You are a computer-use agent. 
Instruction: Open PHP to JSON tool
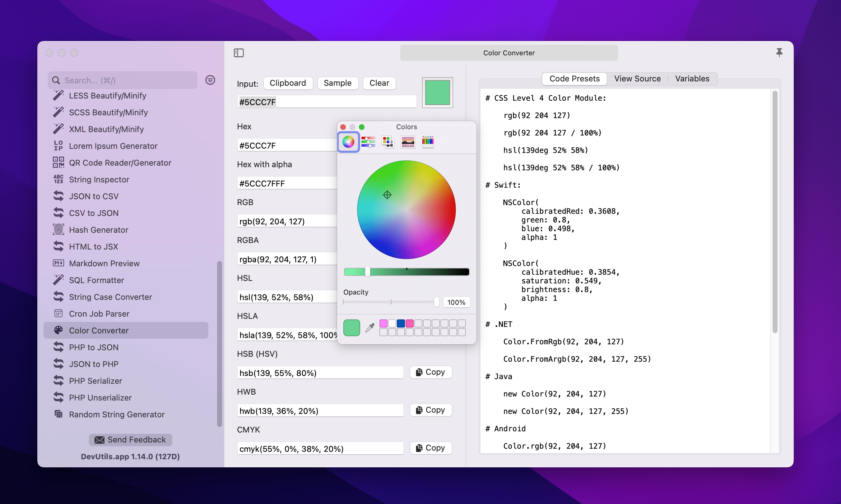click(x=126, y=347)
